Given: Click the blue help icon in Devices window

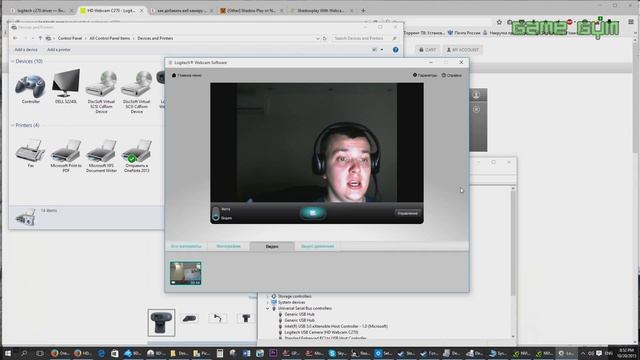Looking at the screenshot, I should pos(395,50).
